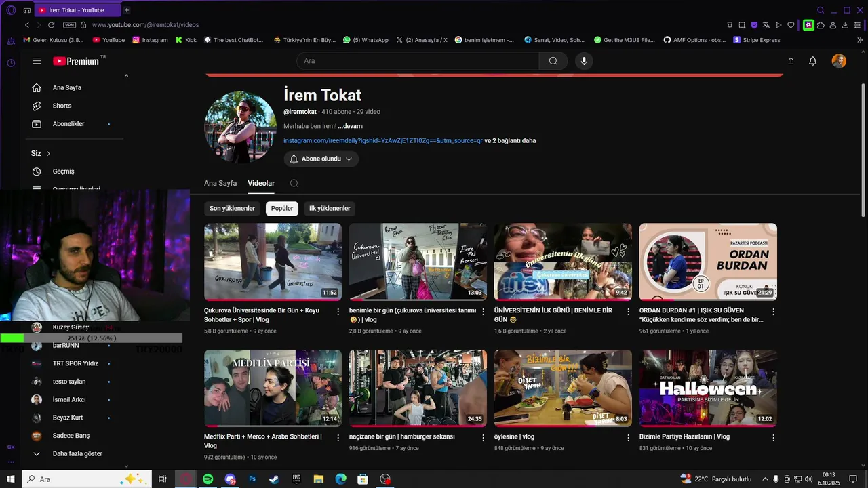Toggle the ad blocker shield icon

click(x=754, y=25)
